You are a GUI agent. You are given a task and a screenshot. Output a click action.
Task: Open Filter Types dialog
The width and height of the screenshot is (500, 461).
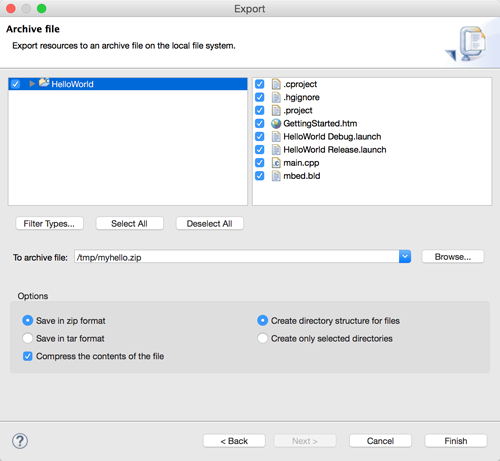[49, 224]
